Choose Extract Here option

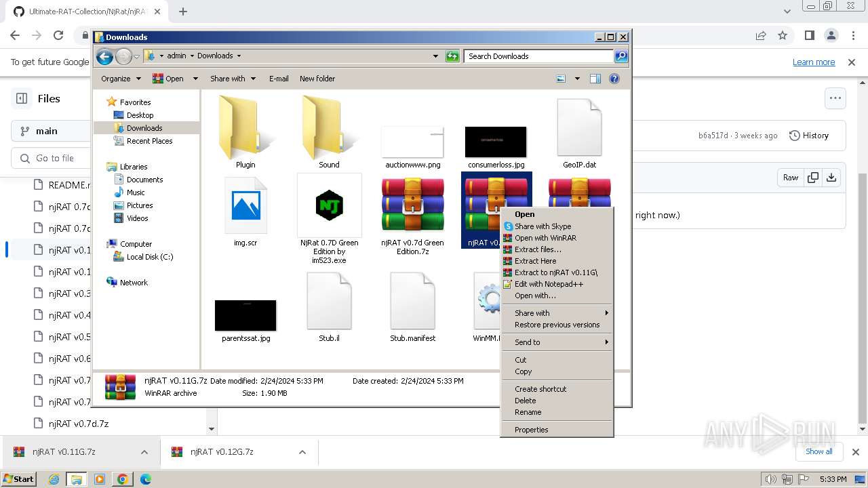(x=557, y=261)
